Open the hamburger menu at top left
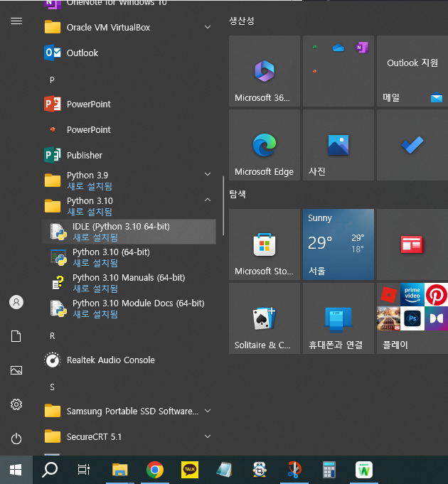The image size is (448, 484). 16,21
